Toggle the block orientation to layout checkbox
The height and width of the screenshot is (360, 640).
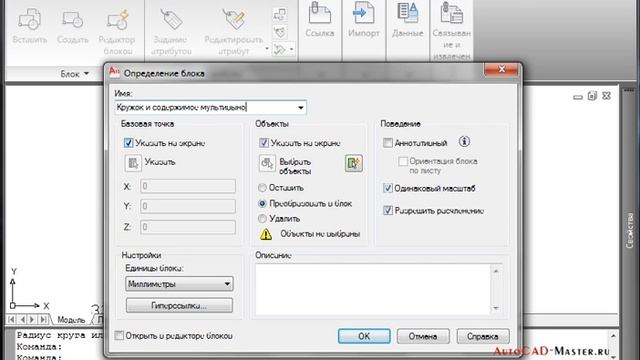[403, 162]
